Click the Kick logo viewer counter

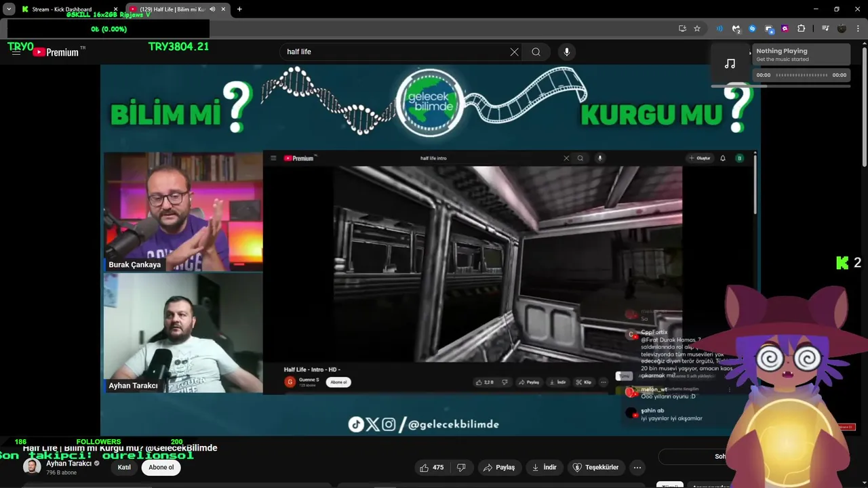[848, 263]
